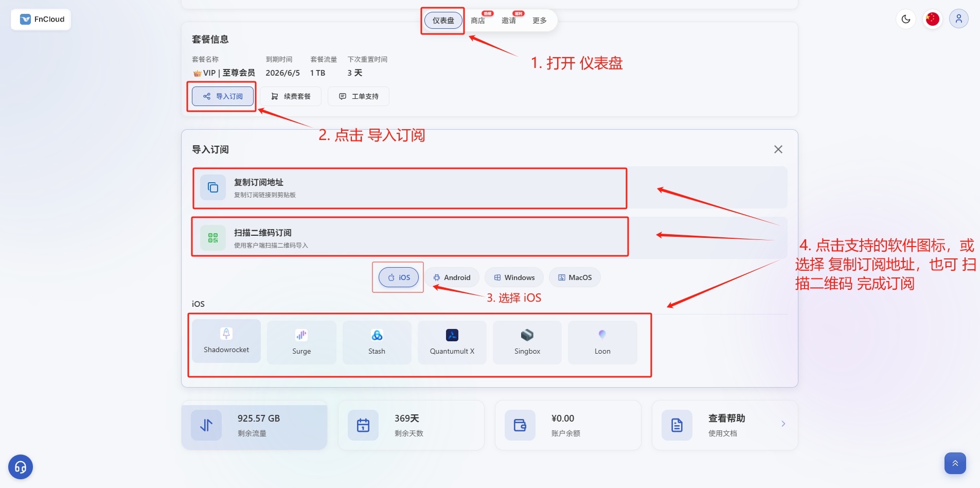Open the language flag selector

pos(932,19)
